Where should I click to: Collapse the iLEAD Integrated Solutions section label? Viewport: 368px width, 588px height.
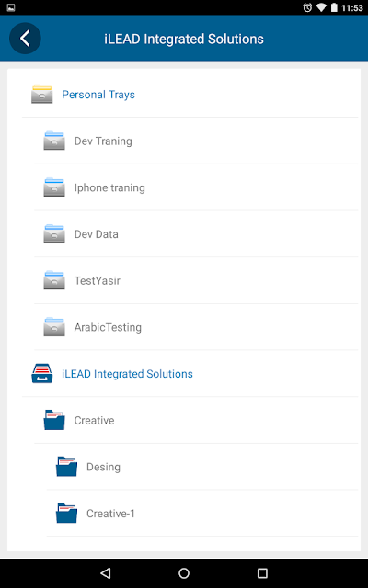127,374
